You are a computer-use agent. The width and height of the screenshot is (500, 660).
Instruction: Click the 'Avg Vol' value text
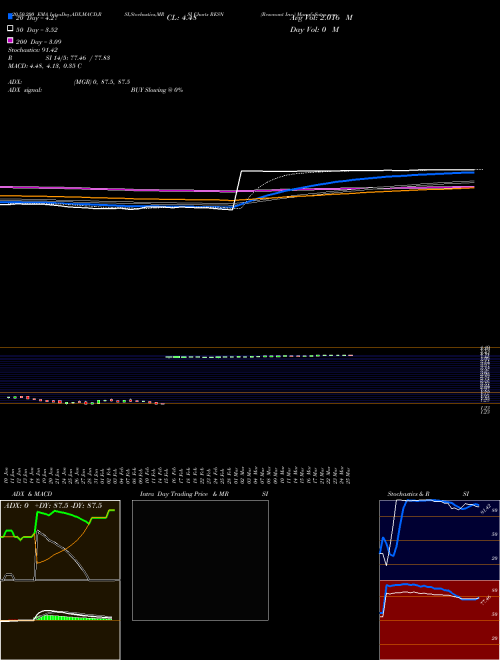[321, 18]
